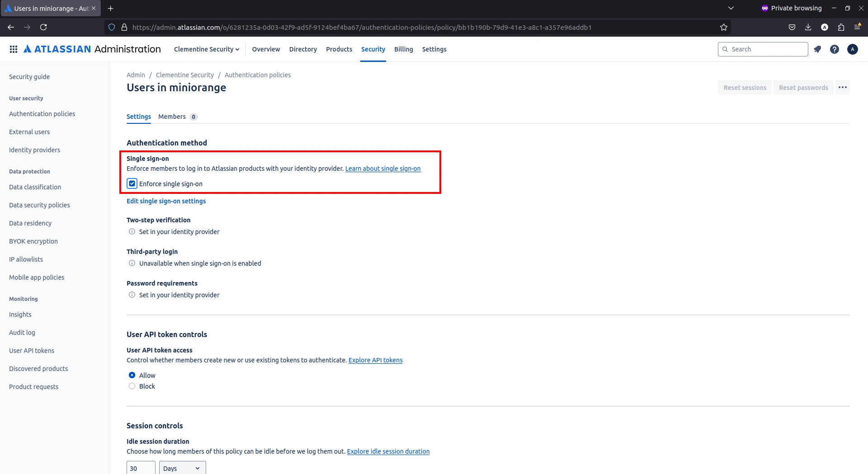Open the Clementine Security organization dropdown
The width and height of the screenshot is (868, 474).
pyautogui.click(x=207, y=49)
